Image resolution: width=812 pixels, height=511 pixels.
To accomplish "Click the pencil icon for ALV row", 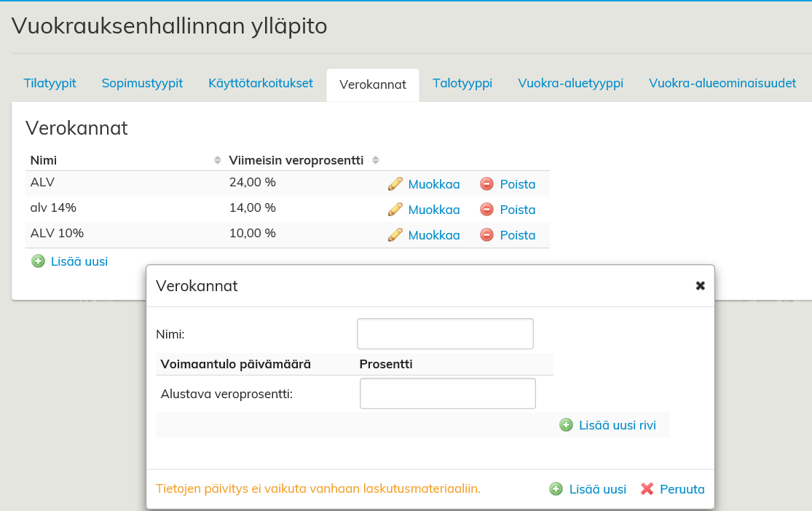I will click(395, 184).
